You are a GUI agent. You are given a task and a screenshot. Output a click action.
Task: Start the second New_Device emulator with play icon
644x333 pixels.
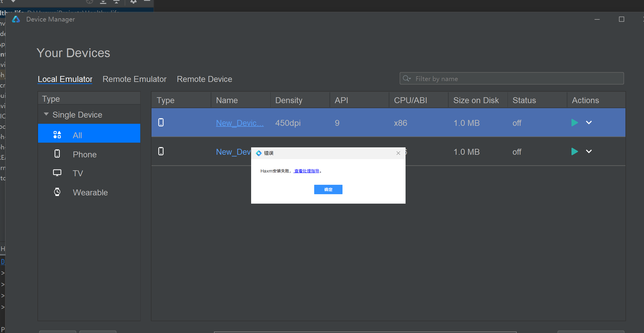pyautogui.click(x=574, y=151)
